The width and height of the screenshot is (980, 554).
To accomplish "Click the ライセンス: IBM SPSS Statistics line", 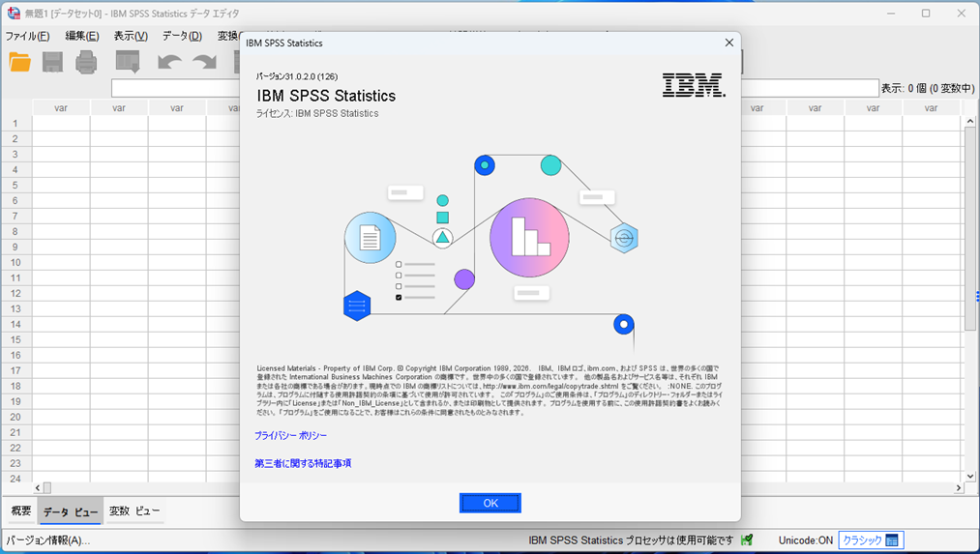I will 317,113.
